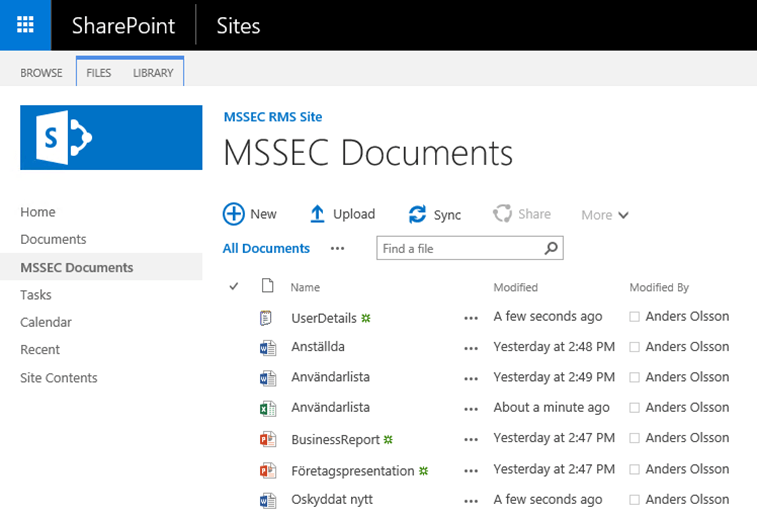Click the SharePoint site logo

point(110,137)
